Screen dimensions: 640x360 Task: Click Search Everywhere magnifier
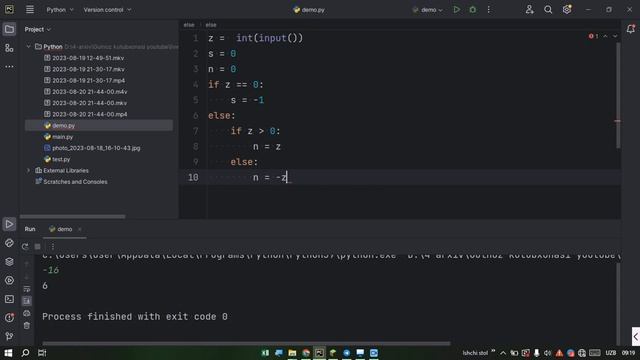pos(548,9)
